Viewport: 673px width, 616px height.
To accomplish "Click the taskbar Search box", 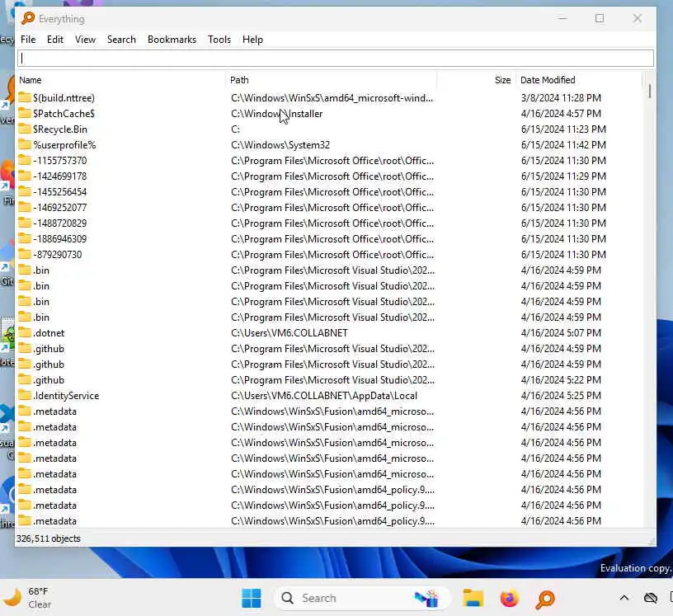I will click(x=362, y=598).
